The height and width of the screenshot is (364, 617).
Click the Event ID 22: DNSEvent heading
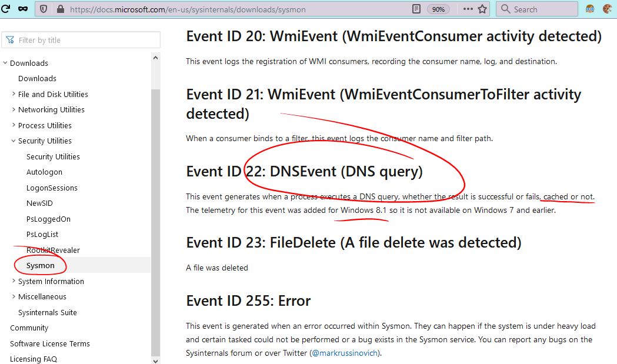point(304,172)
